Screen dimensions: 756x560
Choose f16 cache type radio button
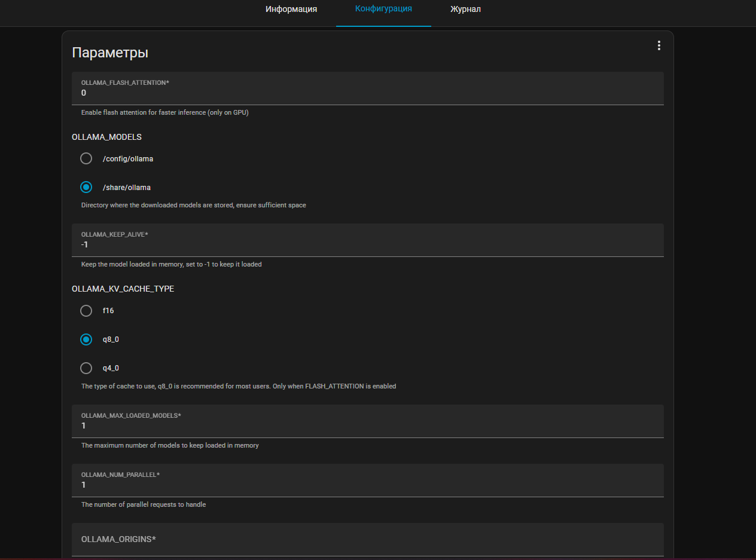(86, 311)
